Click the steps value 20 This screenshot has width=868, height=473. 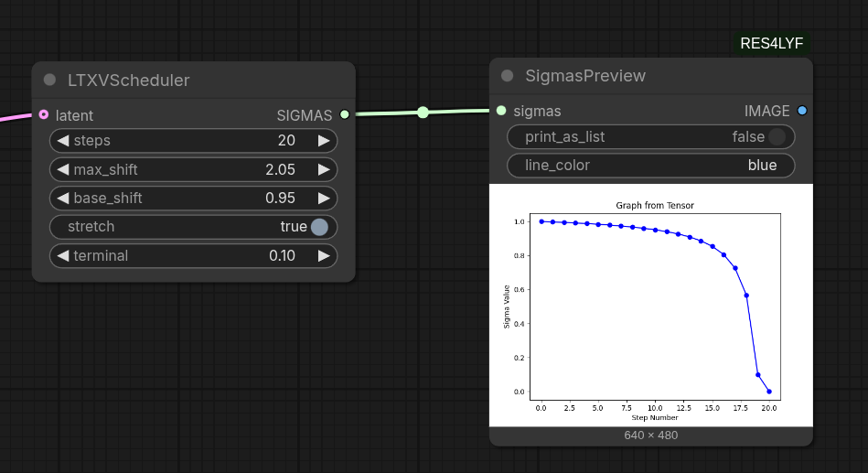coord(286,141)
